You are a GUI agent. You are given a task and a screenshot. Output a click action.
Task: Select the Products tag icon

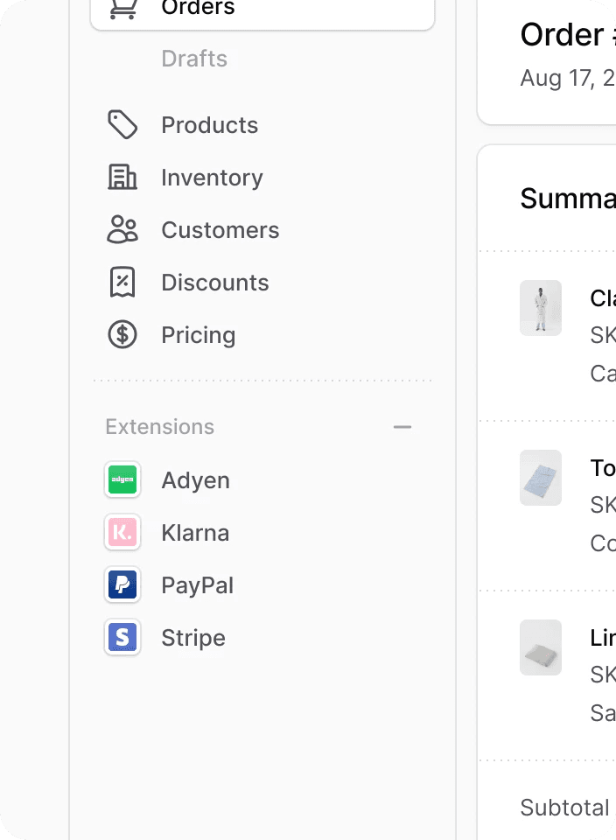(x=122, y=124)
